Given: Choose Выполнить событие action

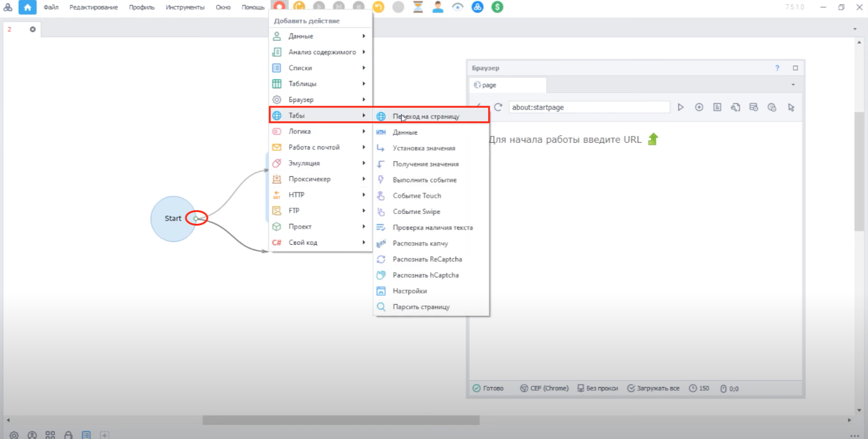Looking at the screenshot, I should (x=431, y=180).
